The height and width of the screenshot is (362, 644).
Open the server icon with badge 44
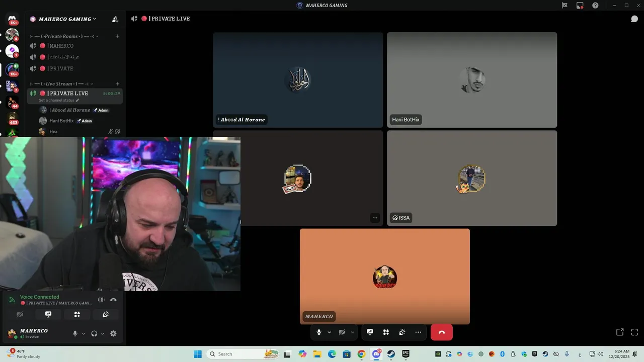(12, 102)
